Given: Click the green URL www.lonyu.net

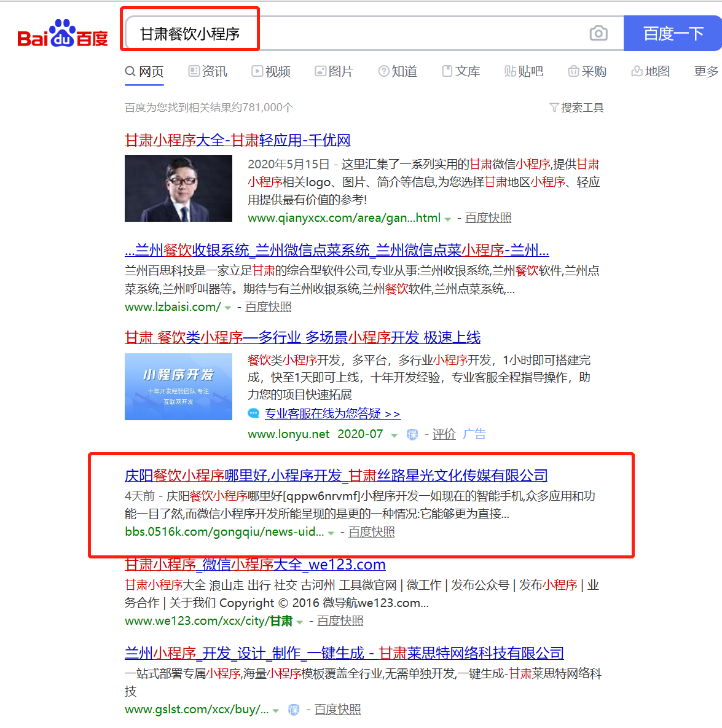Looking at the screenshot, I should (x=288, y=434).
